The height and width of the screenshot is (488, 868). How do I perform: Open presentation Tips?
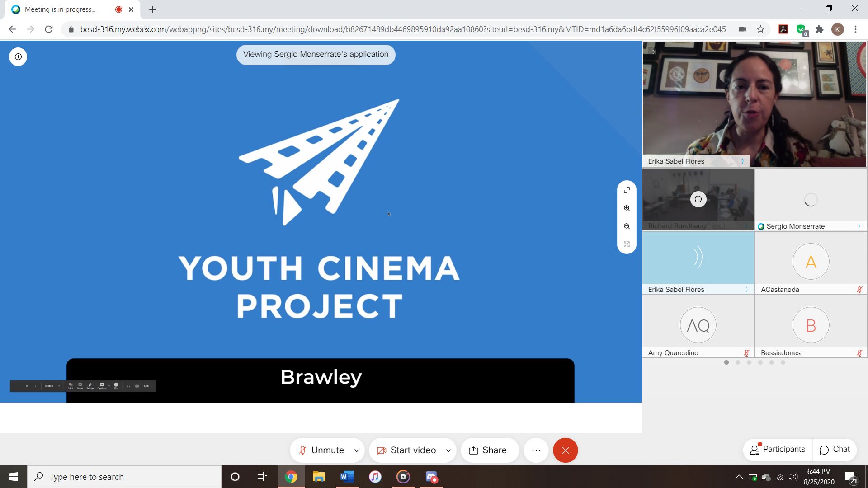116,386
